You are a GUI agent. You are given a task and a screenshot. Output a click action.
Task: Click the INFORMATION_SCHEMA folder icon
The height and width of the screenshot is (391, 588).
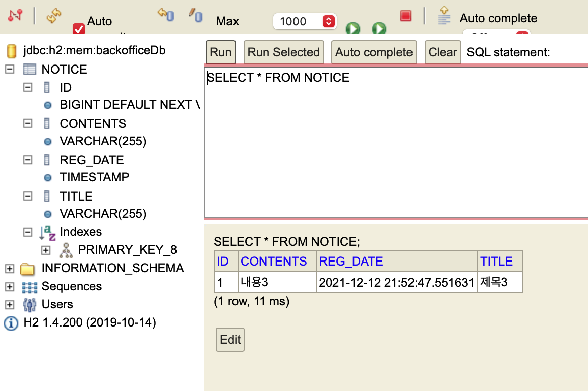click(27, 269)
